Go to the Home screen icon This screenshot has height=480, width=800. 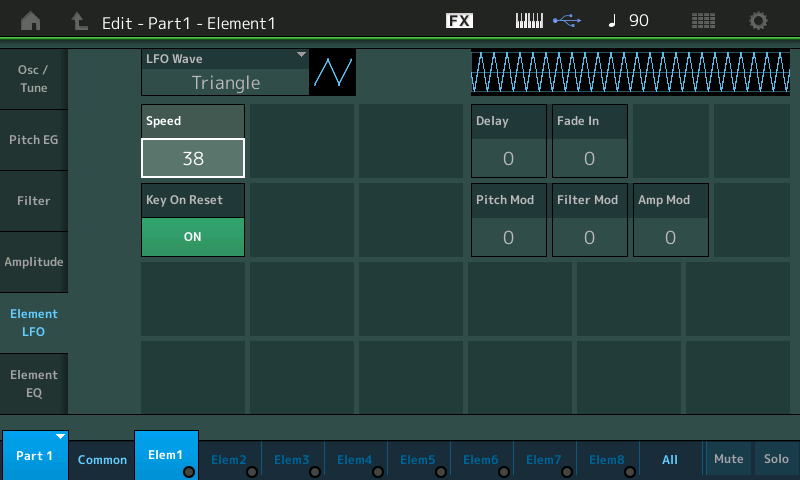click(32, 21)
